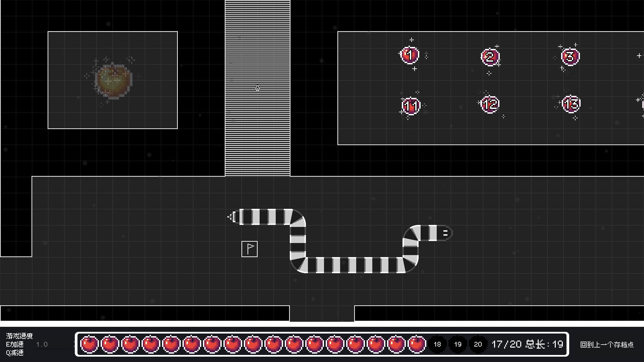Click the last collected apple before slot 18
The height and width of the screenshot is (362, 644).
[x=417, y=344]
